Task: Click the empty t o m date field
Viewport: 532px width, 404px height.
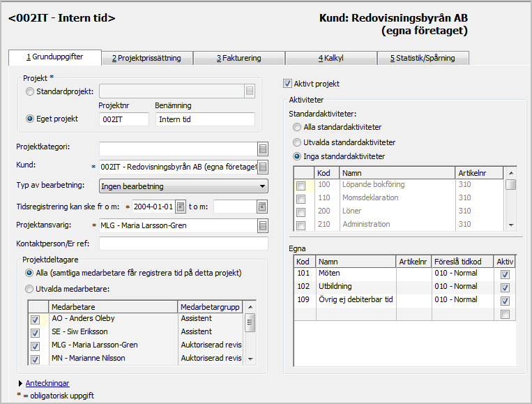Action: coord(235,207)
